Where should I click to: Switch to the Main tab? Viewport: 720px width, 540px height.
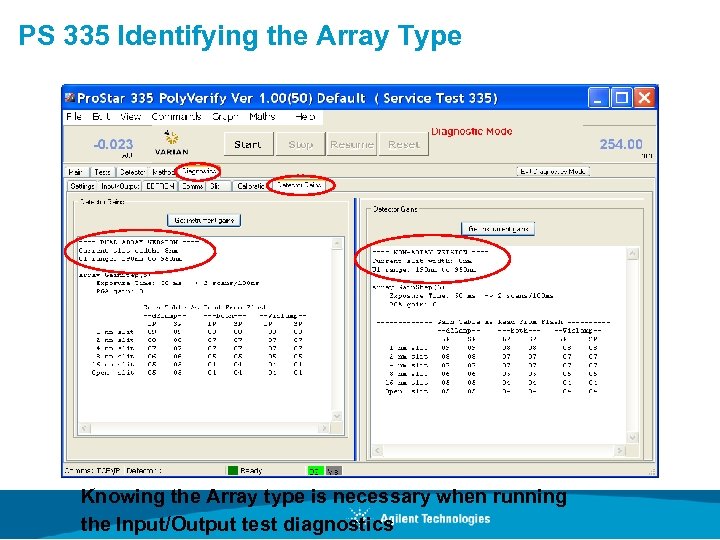(76, 172)
